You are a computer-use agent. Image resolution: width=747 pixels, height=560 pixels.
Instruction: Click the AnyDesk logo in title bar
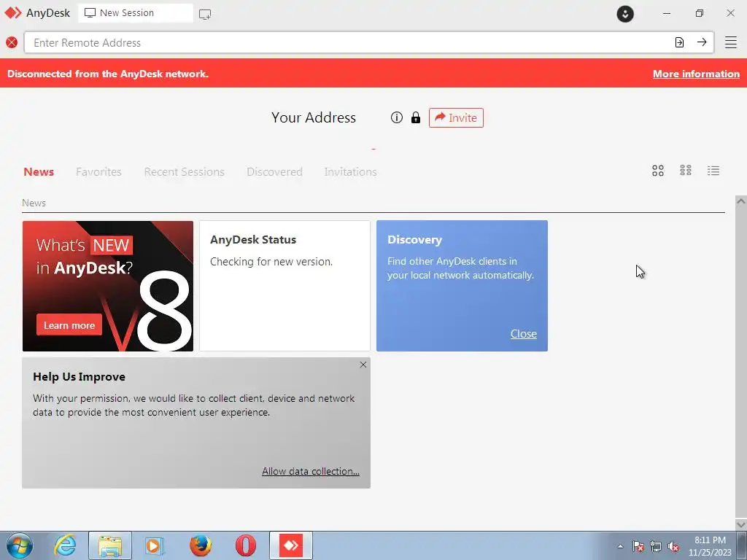tap(13, 13)
